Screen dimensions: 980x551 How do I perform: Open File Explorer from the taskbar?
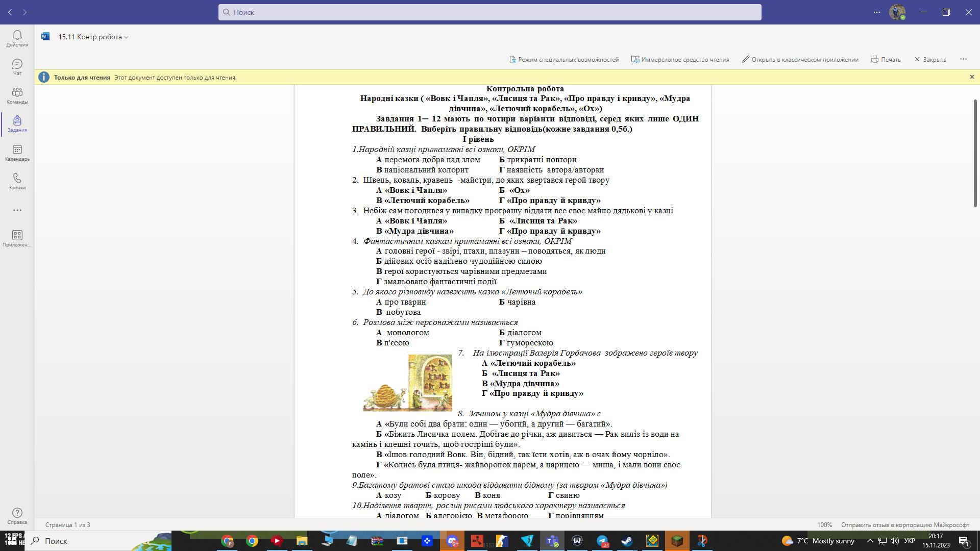(302, 541)
